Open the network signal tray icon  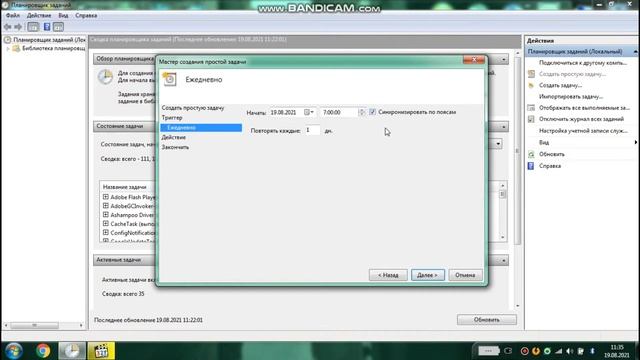[558, 351]
